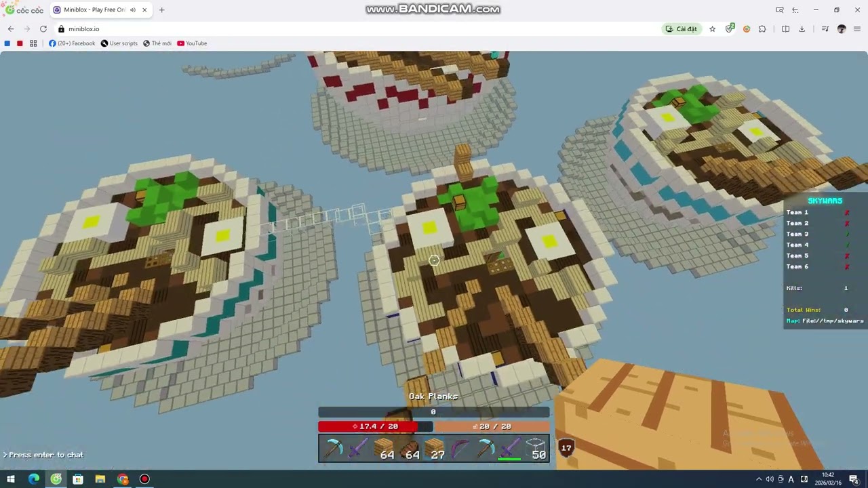Open the Windows Start menu
The image size is (868, 488).
click(x=11, y=479)
